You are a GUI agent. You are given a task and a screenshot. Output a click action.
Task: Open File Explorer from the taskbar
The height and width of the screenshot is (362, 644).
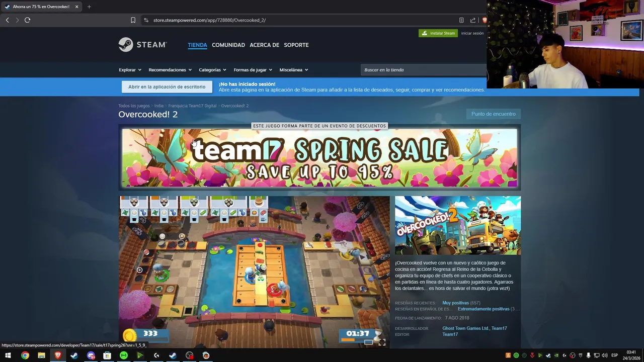click(x=41, y=355)
